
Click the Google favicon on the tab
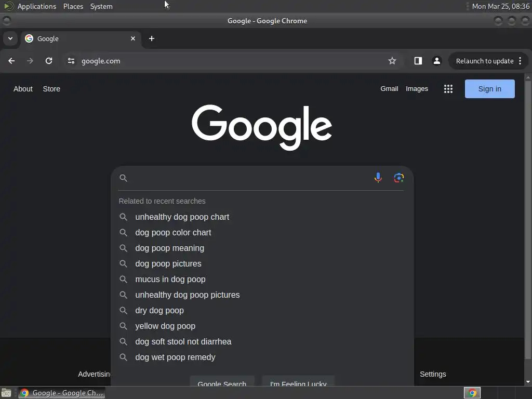point(29,38)
